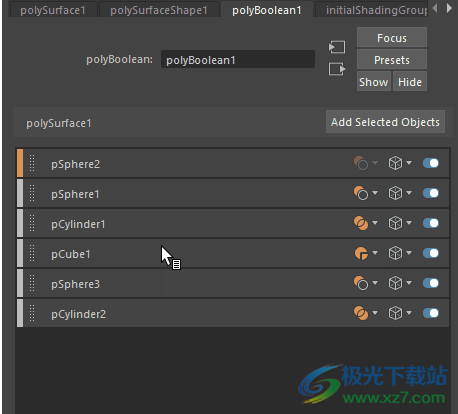Image resolution: width=458 pixels, height=414 pixels.
Task: Click the drag handle of pSphere3 row
Action: click(x=32, y=283)
